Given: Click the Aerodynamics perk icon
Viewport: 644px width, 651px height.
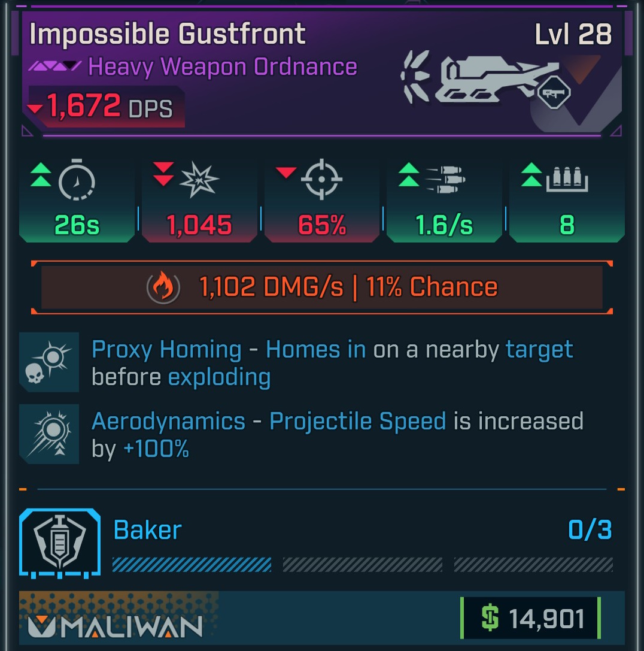Looking at the screenshot, I should [49, 434].
